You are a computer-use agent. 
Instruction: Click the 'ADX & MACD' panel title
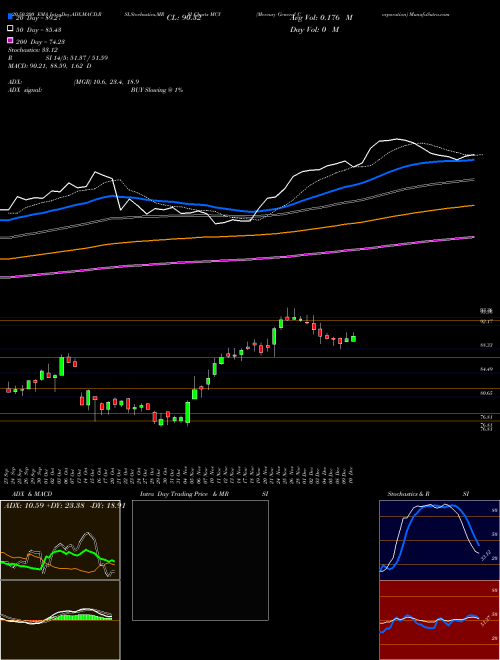[x=32, y=494]
